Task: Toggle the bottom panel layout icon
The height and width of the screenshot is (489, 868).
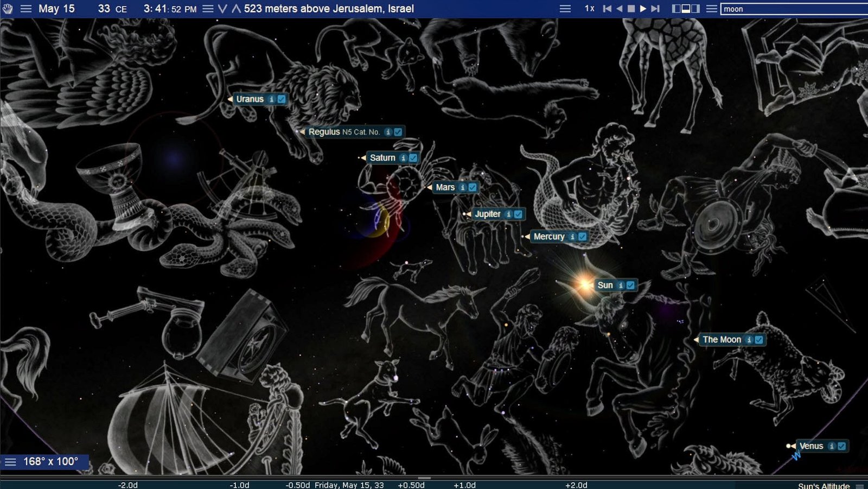Action: [x=686, y=9]
